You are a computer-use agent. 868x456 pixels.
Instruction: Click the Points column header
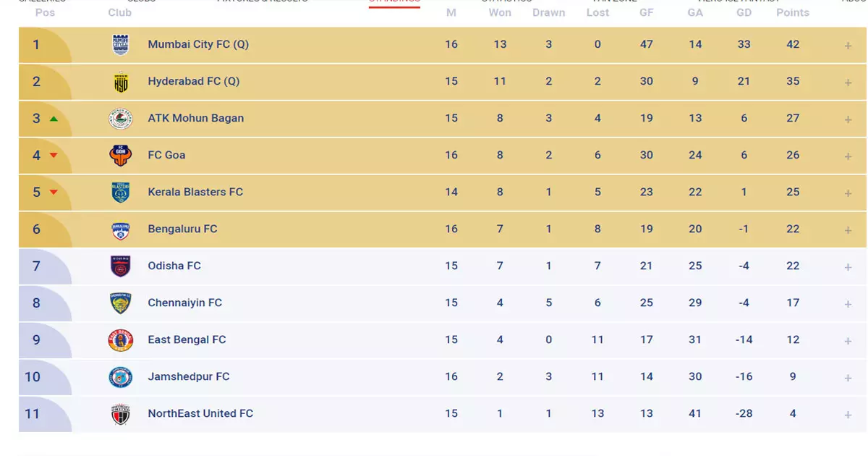click(x=793, y=12)
